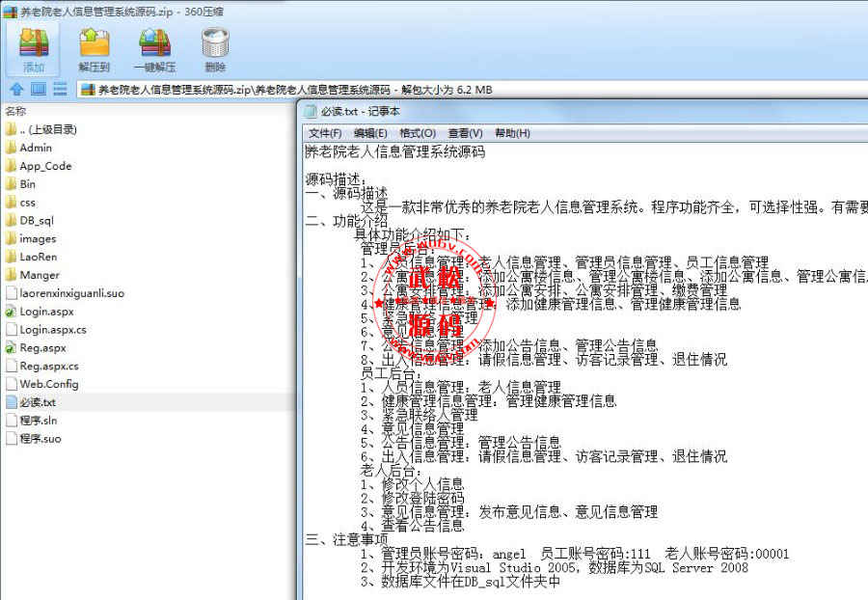868x600 pixels.
Task: Click the archive path address field
Action: pyautogui.click(x=474, y=90)
